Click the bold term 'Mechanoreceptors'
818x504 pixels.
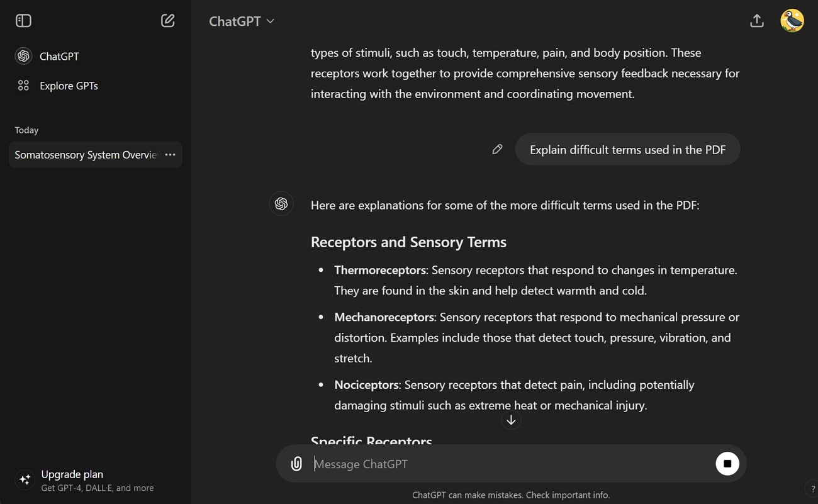384,317
